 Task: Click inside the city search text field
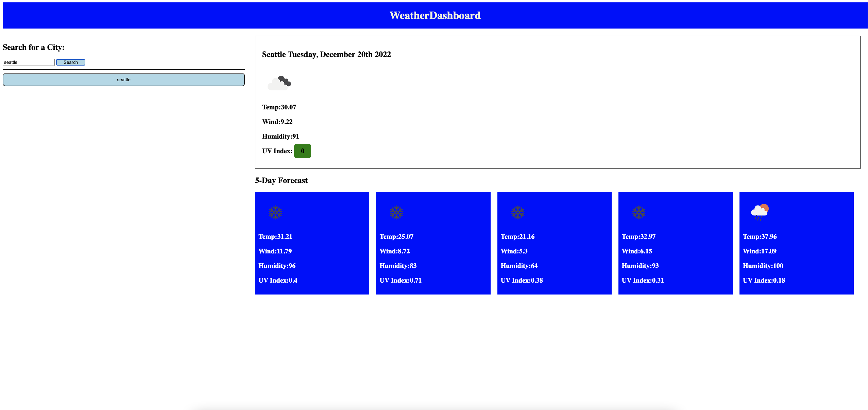[28, 62]
